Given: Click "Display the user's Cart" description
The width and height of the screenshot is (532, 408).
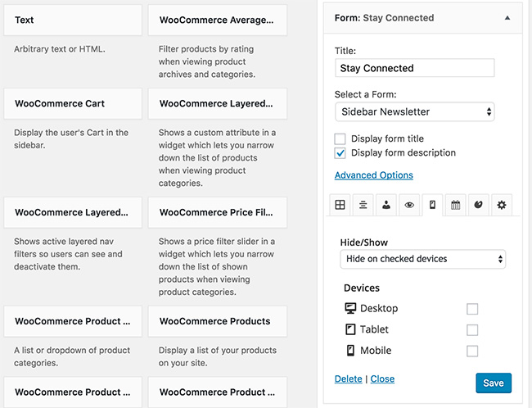Looking at the screenshot, I should click(x=71, y=138).
